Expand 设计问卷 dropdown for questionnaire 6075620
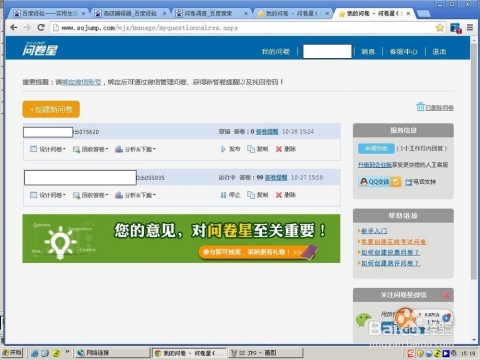The image size is (480, 360). point(48,149)
